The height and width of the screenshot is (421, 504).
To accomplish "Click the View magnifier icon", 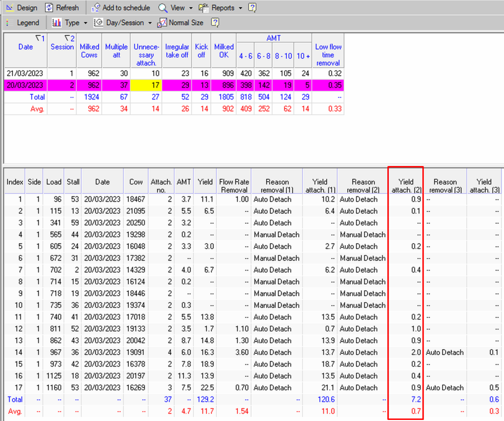I will pyautogui.click(x=163, y=8).
